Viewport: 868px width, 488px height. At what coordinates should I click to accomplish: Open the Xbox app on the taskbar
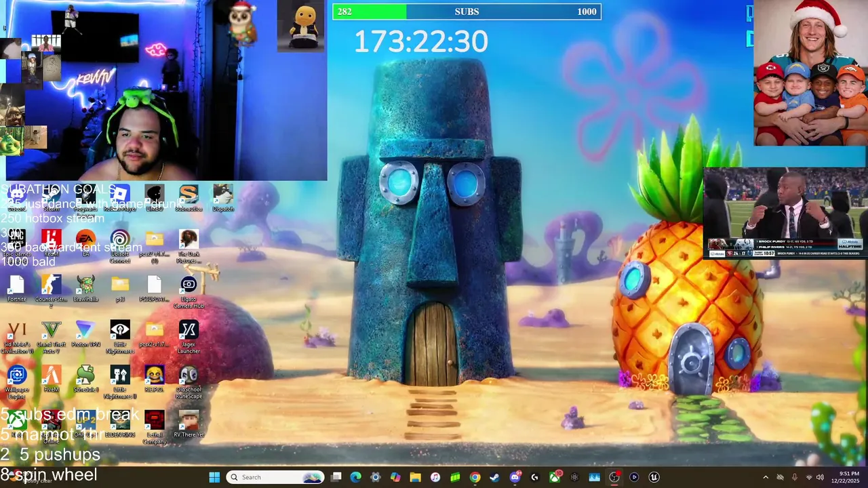click(555, 477)
